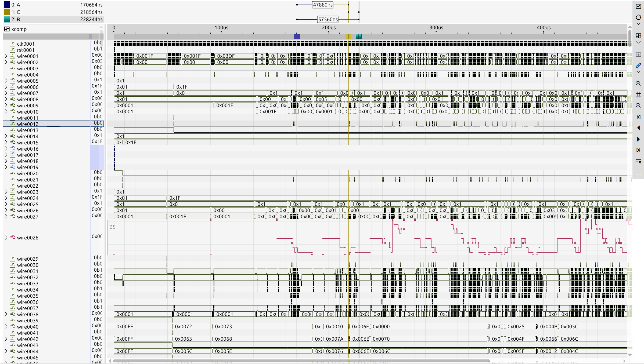
Task: Toggle the ruler measurement tool
Action: [638, 65]
